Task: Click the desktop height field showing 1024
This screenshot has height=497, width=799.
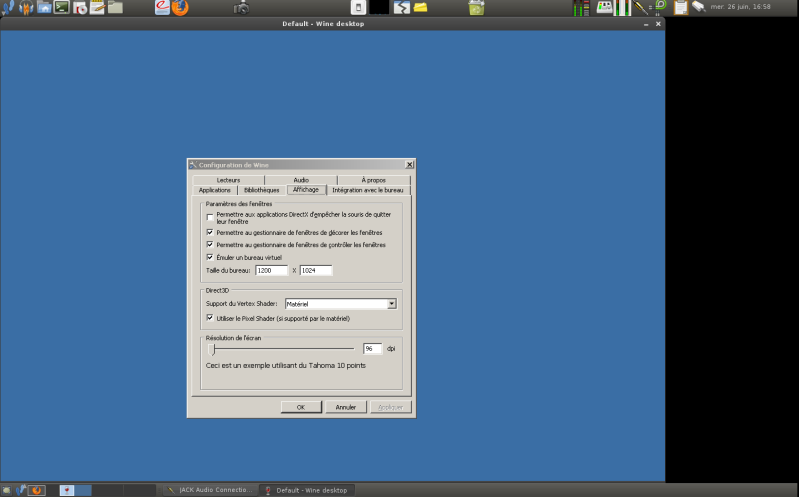Action: tap(316, 270)
